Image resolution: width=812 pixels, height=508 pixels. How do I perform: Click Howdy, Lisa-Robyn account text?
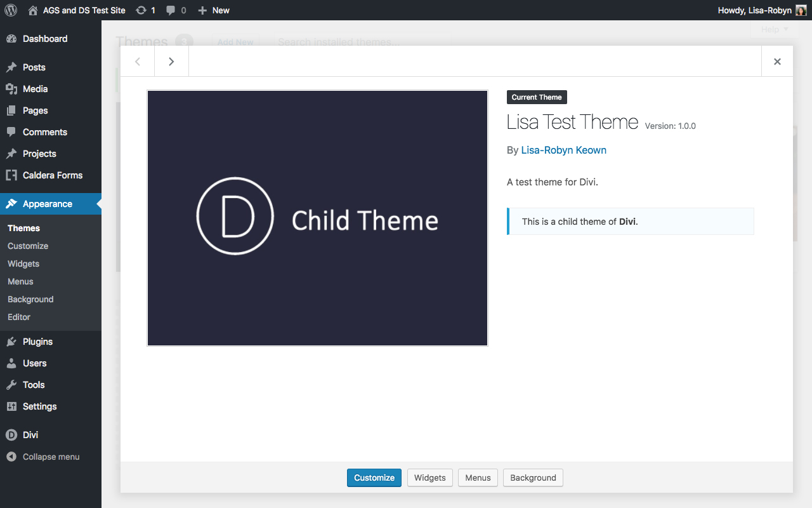tap(755, 10)
